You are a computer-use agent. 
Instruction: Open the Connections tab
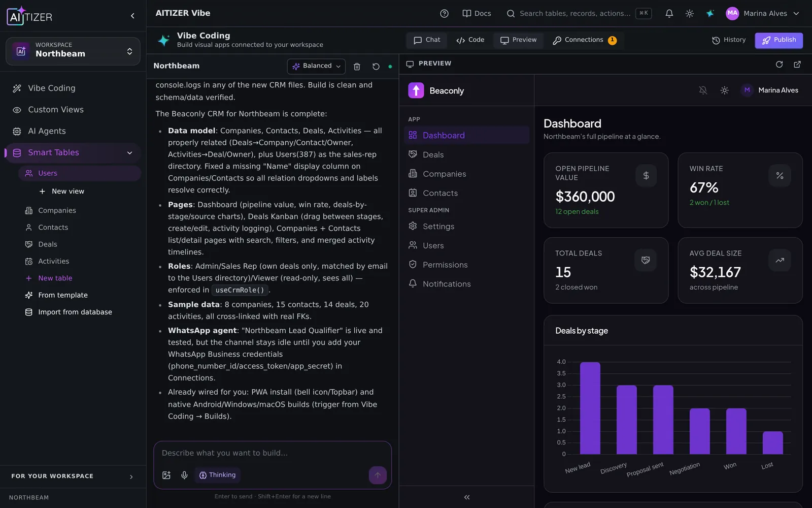(x=584, y=40)
